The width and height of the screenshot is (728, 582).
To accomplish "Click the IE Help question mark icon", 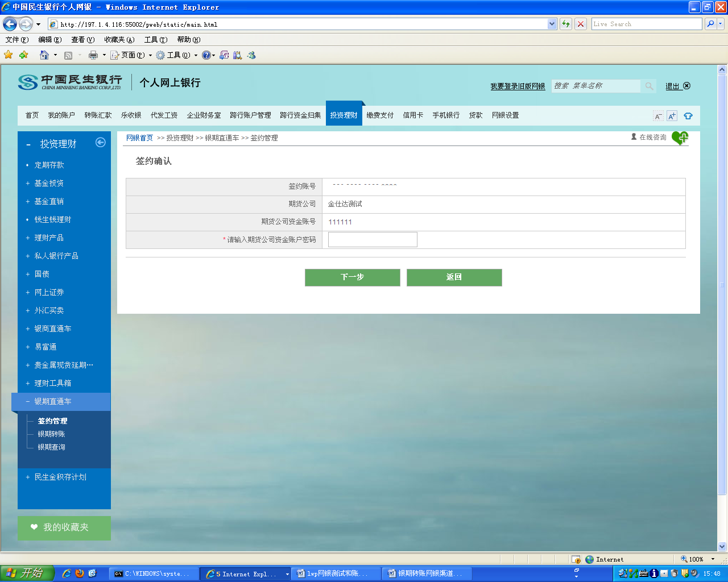I will tap(206, 55).
